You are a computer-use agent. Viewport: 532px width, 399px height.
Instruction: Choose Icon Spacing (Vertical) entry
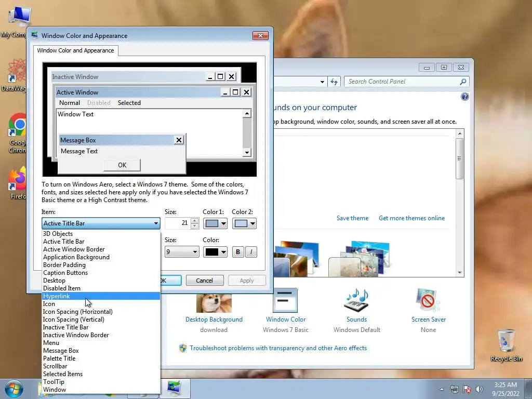click(x=101, y=320)
